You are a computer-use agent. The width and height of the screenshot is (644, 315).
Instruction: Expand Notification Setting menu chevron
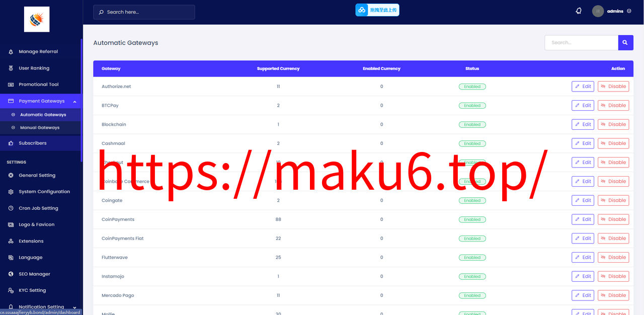click(x=74, y=307)
